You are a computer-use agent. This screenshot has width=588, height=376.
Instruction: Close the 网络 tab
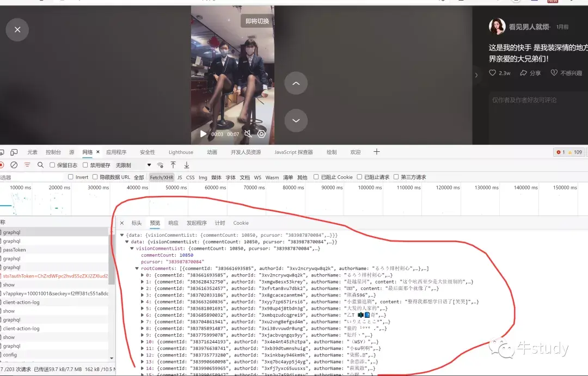98,152
